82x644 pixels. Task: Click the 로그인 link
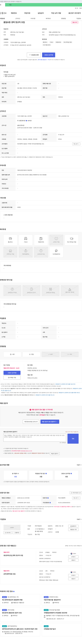[76, 8]
